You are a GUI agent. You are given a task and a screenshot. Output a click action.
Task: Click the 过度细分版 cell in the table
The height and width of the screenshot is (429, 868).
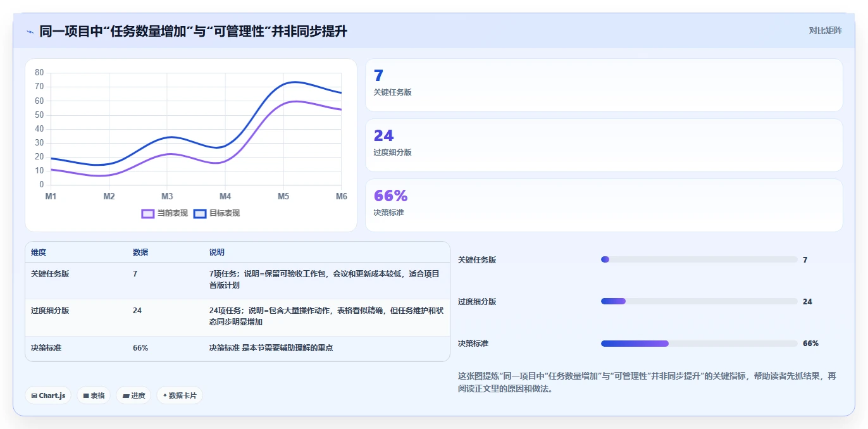pos(50,311)
